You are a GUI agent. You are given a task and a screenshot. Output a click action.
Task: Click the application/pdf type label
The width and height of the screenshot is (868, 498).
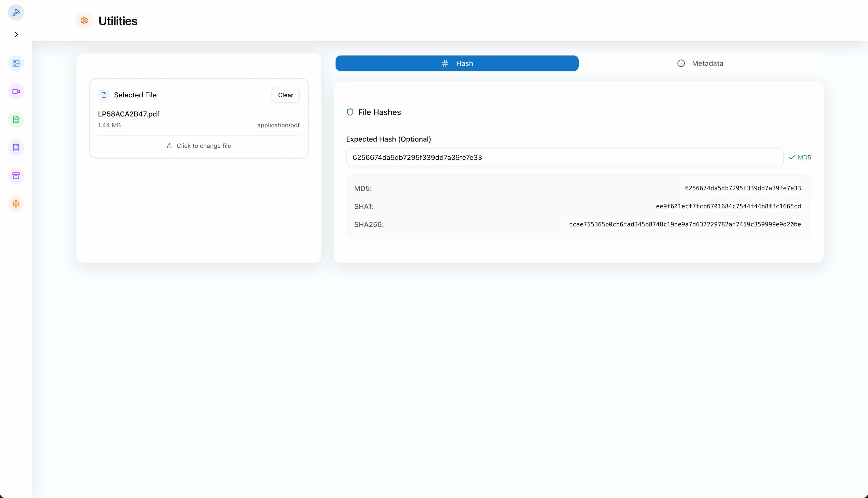(278, 125)
